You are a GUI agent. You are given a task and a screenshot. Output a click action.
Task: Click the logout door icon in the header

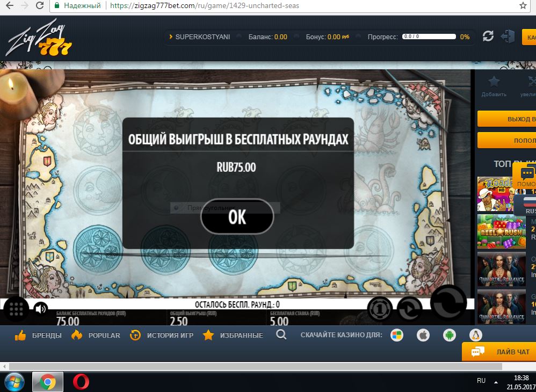508,36
